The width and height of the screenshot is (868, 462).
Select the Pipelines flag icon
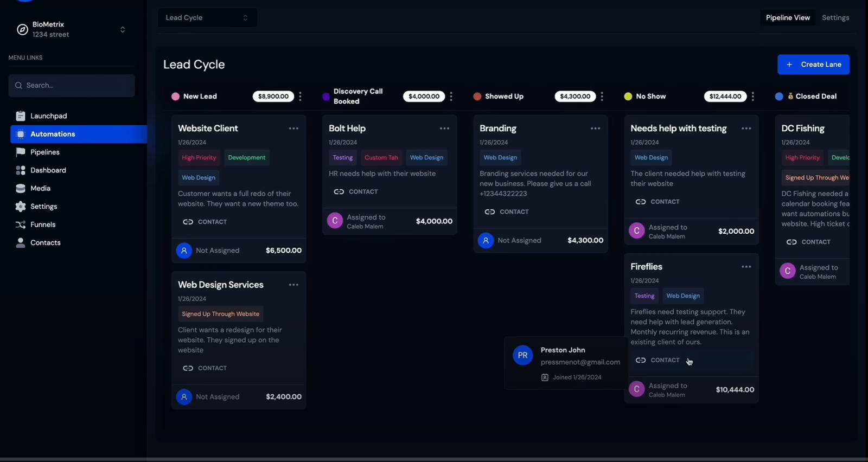pos(21,152)
